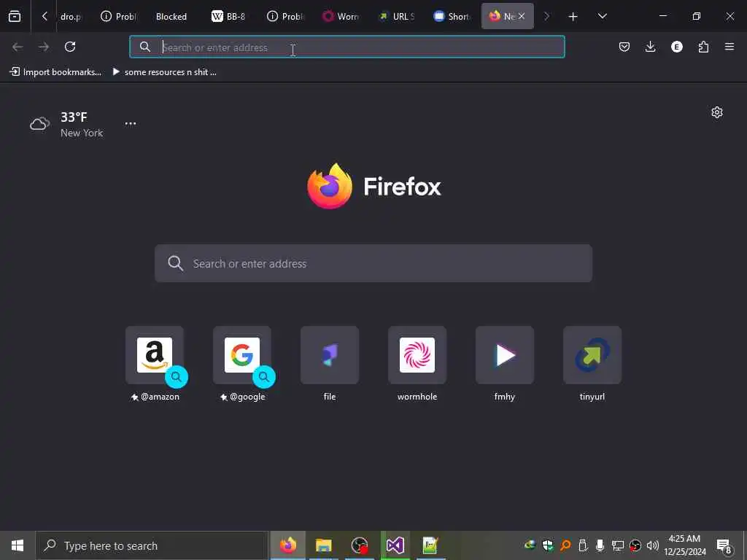Switch to the Short tab

point(452,17)
